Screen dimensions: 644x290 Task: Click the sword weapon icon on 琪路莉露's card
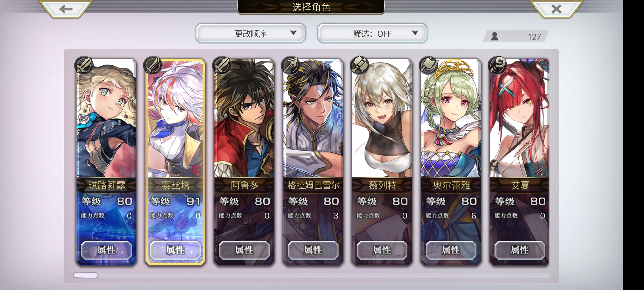click(x=84, y=65)
